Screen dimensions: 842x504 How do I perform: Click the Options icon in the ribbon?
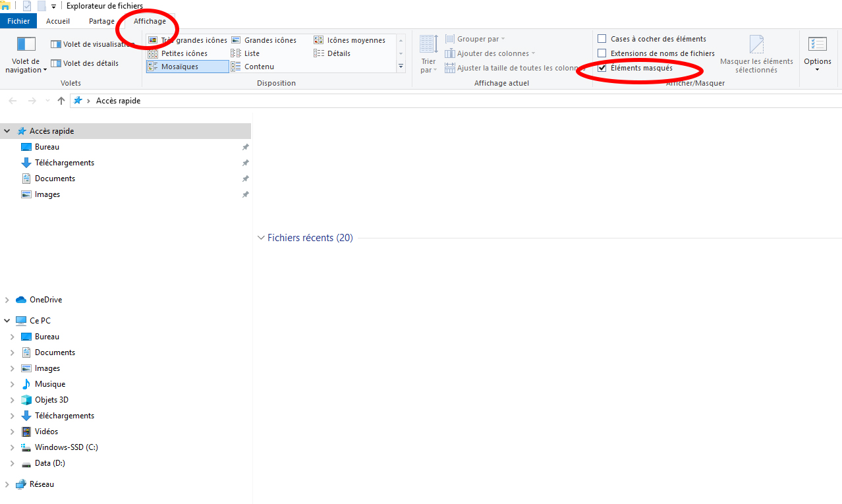(x=817, y=45)
